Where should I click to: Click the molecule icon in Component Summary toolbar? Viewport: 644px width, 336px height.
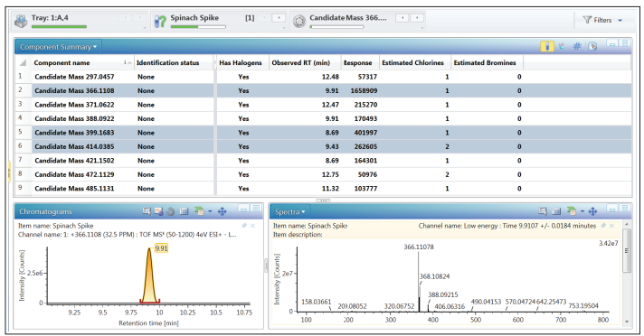tap(562, 46)
